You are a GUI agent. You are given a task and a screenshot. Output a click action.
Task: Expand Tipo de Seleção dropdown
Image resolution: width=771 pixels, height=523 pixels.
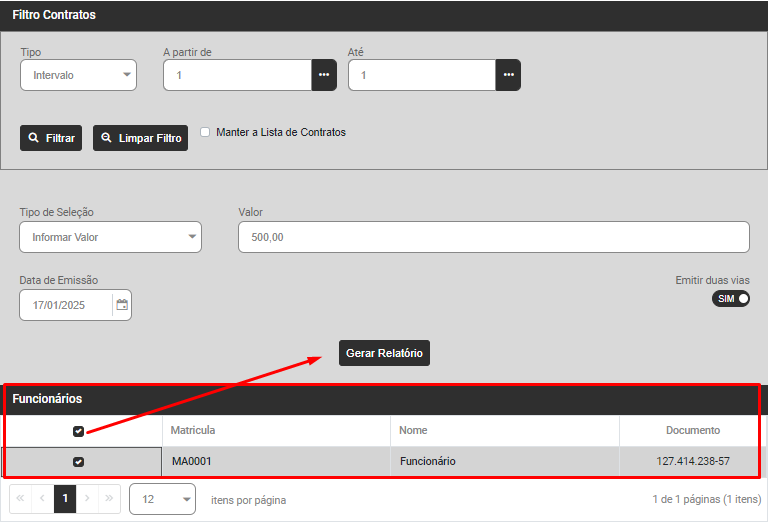[x=110, y=237]
